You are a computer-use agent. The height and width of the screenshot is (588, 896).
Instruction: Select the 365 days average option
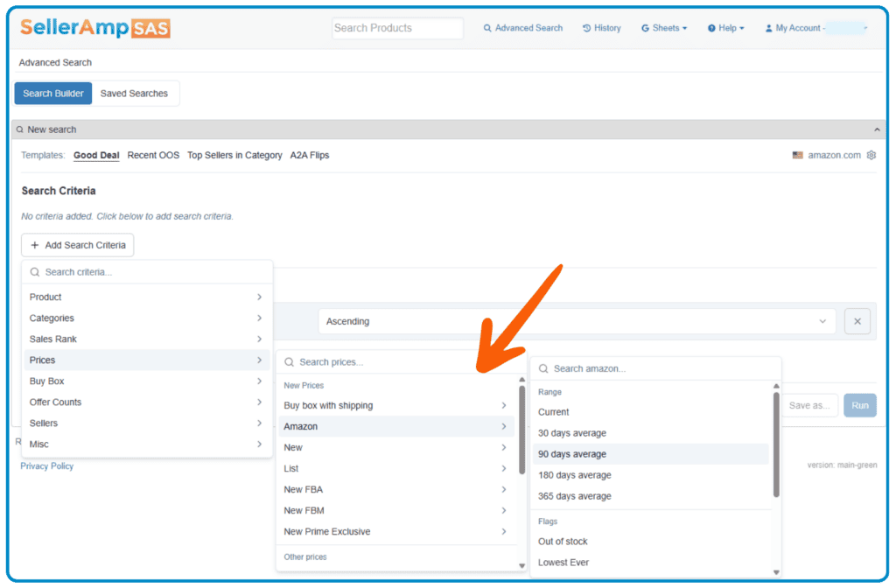click(x=651, y=497)
